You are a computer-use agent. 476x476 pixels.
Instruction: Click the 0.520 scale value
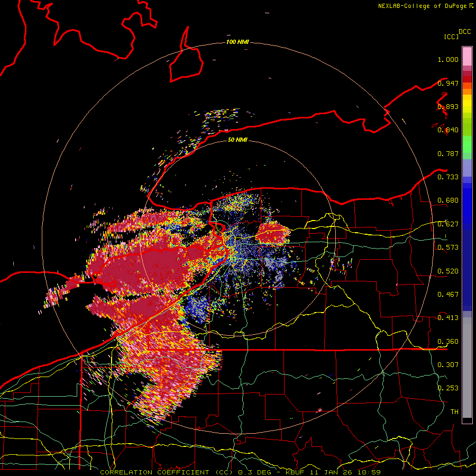448,271
